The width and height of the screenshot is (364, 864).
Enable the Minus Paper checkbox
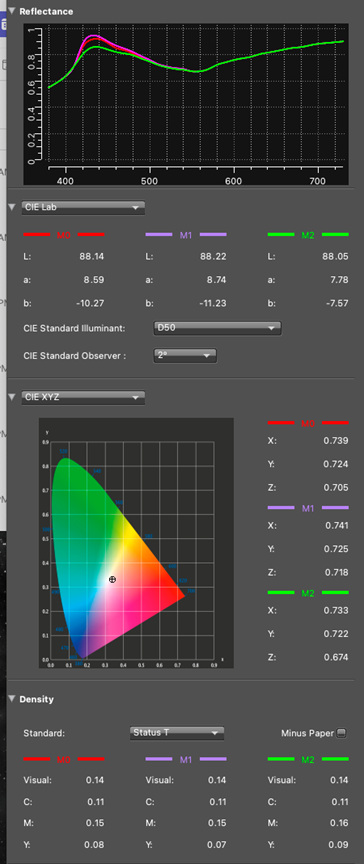(x=341, y=733)
